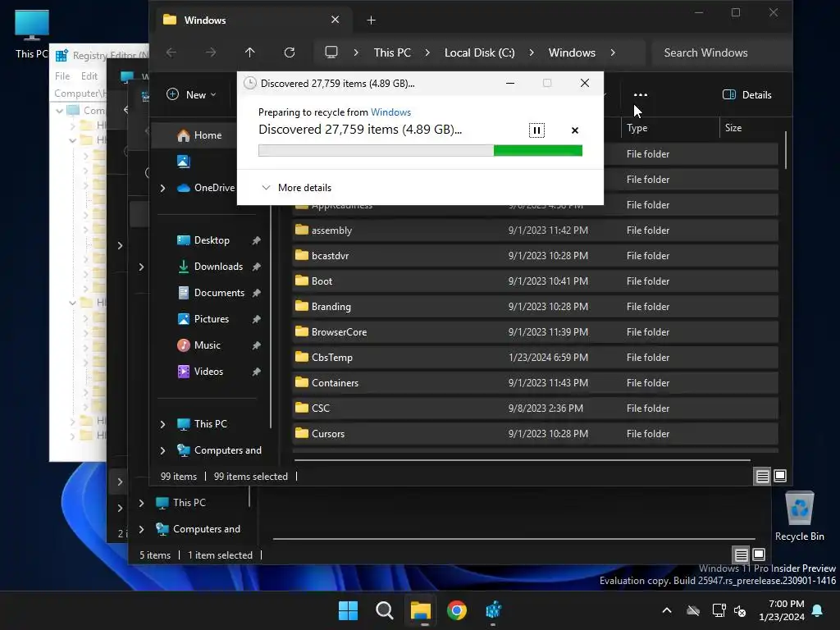Select Local Disk (C:) breadcrumb
The height and width of the screenshot is (630, 840).
point(479,52)
